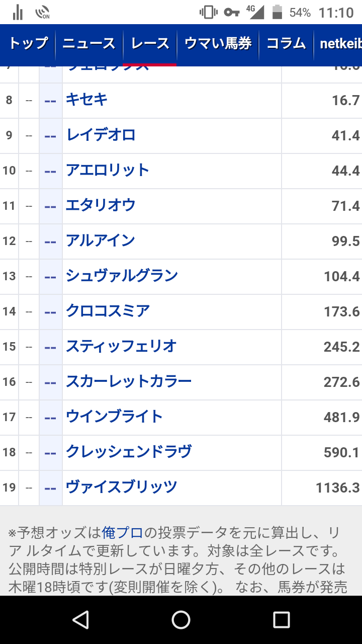View the シュヴァルグラン horse page
The height and width of the screenshot is (644, 362).
pyautogui.click(x=122, y=276)
